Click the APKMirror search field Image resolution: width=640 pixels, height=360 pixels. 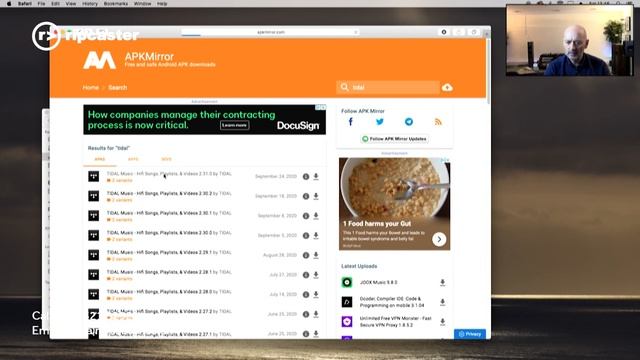point(388,87)
